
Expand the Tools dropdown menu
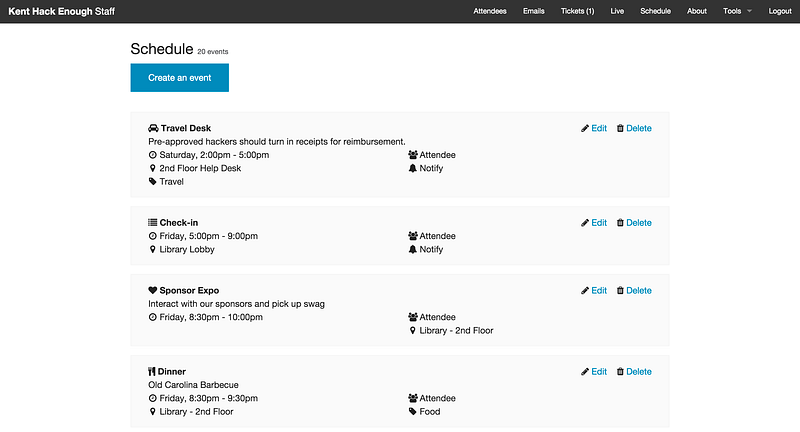pos(737,11)
